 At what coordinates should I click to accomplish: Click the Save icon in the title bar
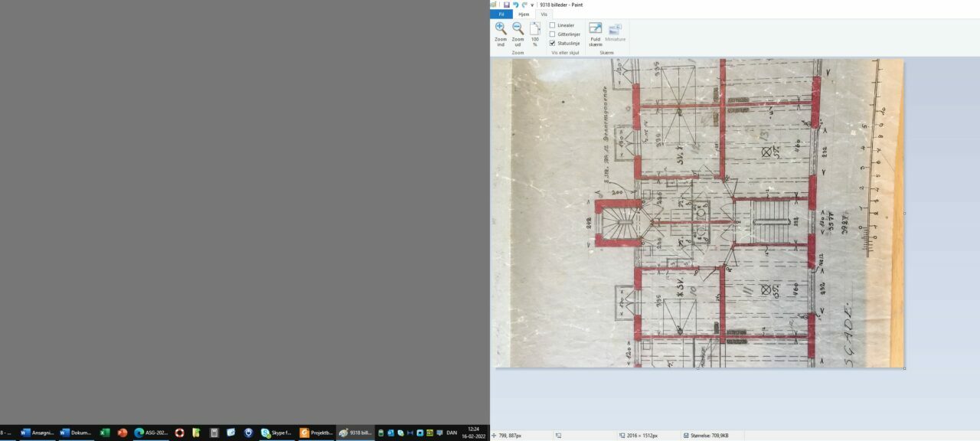coord(506,5)
